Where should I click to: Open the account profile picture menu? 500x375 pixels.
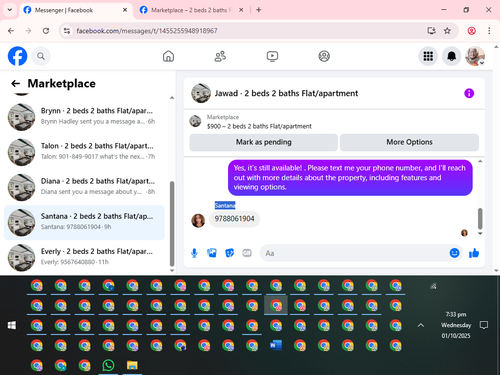coord(475,56)
